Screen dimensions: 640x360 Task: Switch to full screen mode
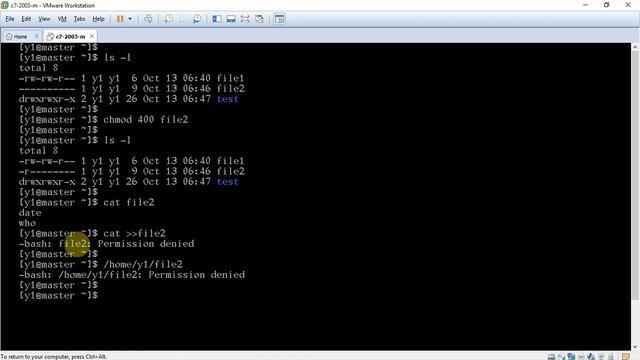[245, 19]
